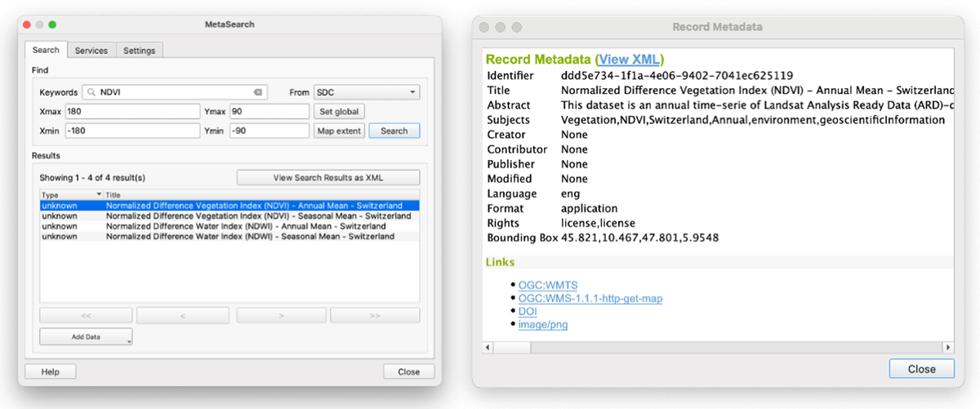Open the From SDC catalog dropdown
Screen dimensions: 980x409
pos(366,93)
